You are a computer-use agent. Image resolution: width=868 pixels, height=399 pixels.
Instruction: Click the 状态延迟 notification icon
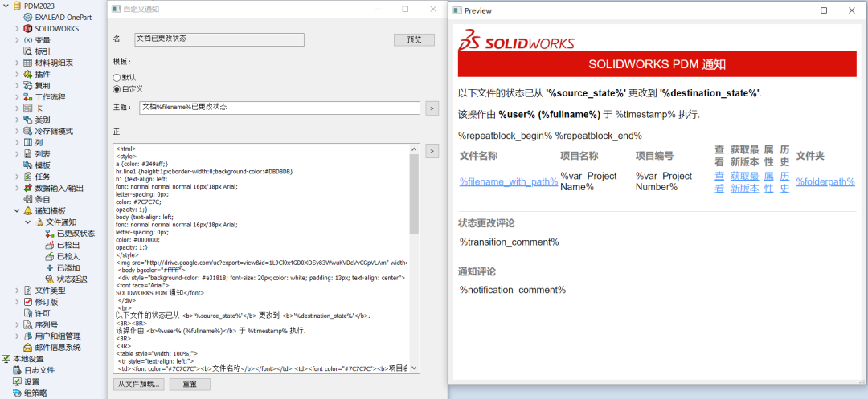49,279
